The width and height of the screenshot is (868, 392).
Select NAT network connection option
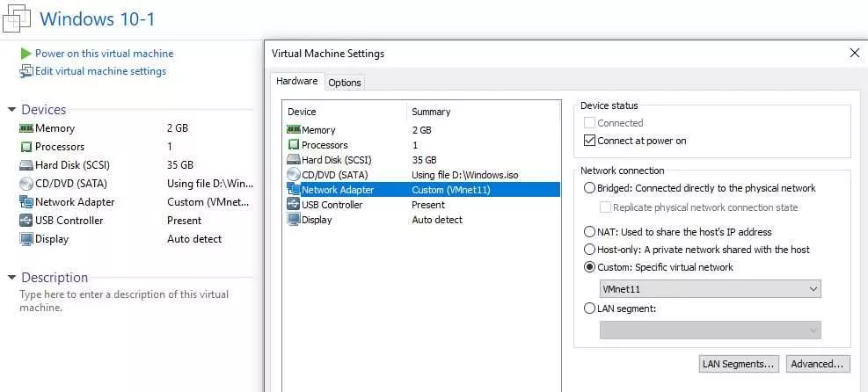click(589, 232)
